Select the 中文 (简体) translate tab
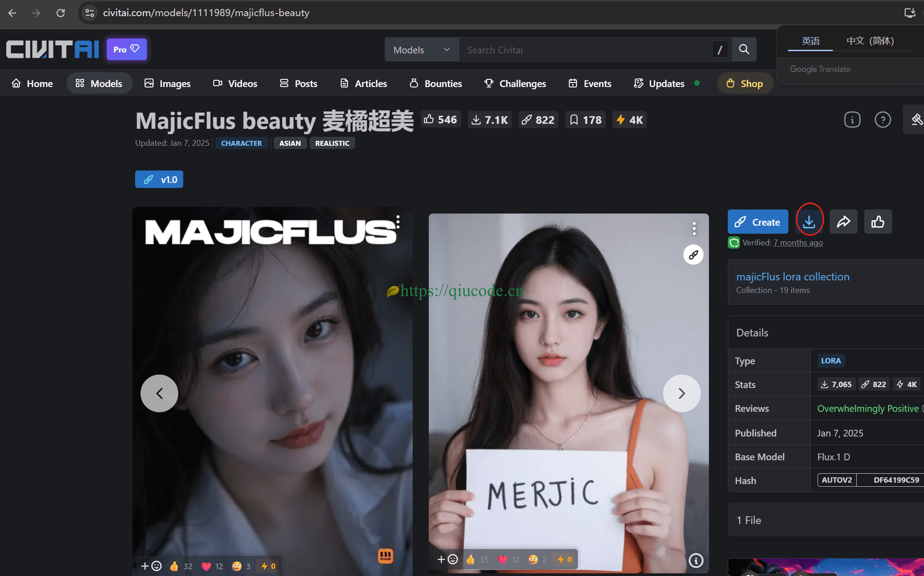This screenshot has height=576, width=924. click(870, 41)
